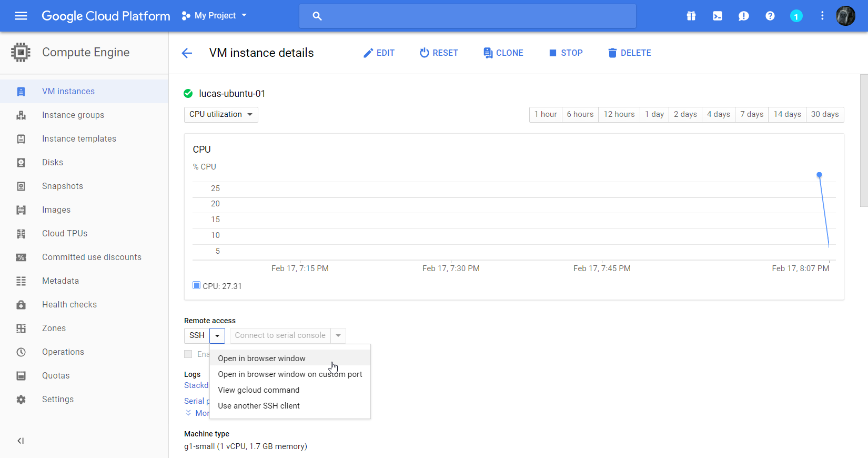The image size is (868, 458).
Task: Collapse the sidebar with the chevron icon
Action: point(21,441)
